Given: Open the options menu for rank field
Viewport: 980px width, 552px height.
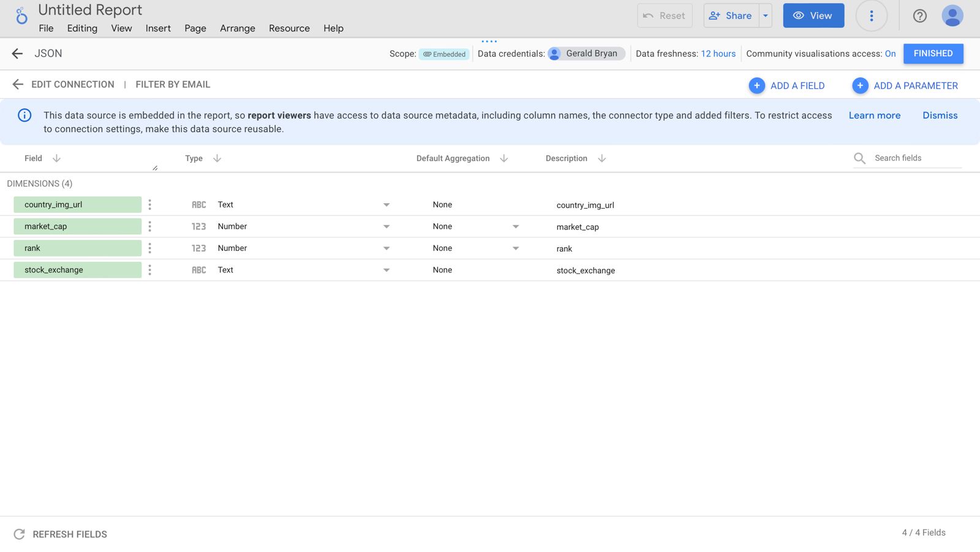Looking at the screenshot, I should pos(149,248).
